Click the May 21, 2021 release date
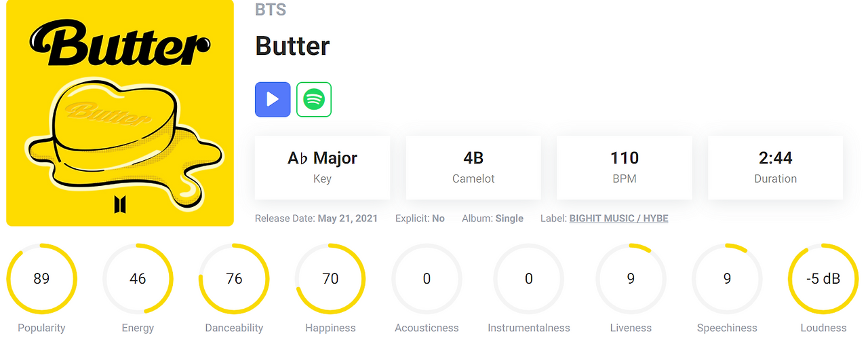Image resolution: width=868 pixels, height=340 pixels. coord(348,219)
